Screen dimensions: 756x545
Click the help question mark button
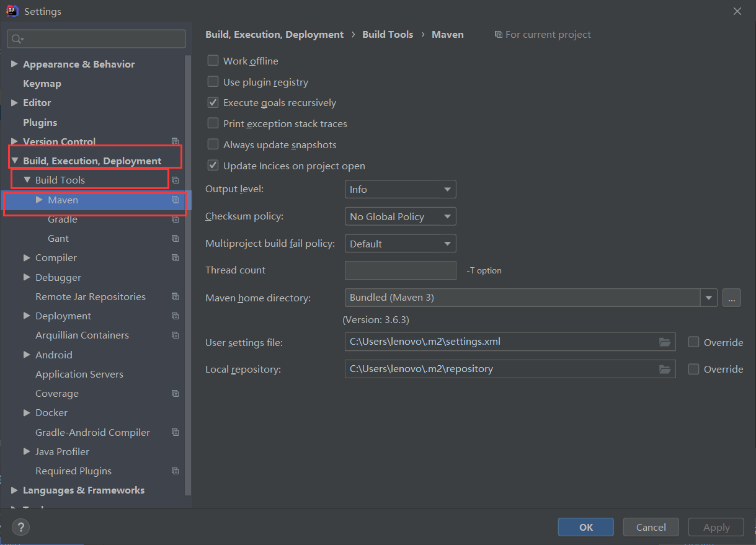coord(20,528)
